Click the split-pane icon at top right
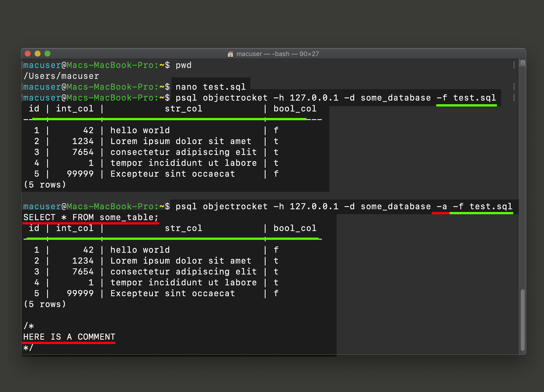The image size is (544, 392). (522, 63)
